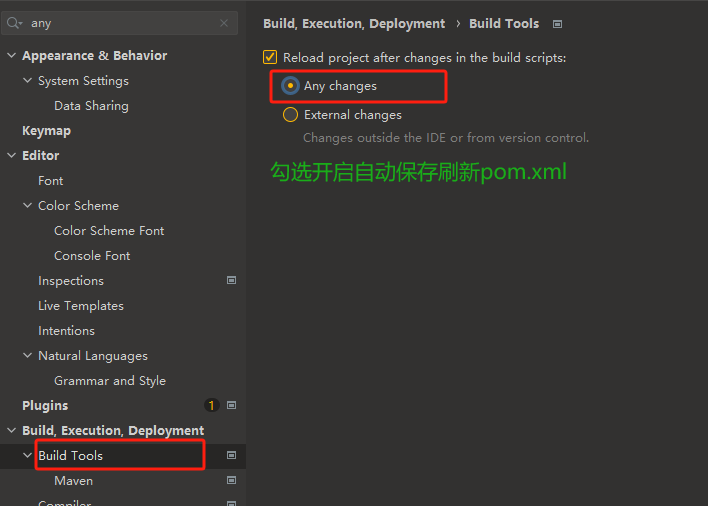Viewport: 708px width, 506px height.
Task: Click icon next to Build Tools breadcrumb
Action: click(558, 24)
